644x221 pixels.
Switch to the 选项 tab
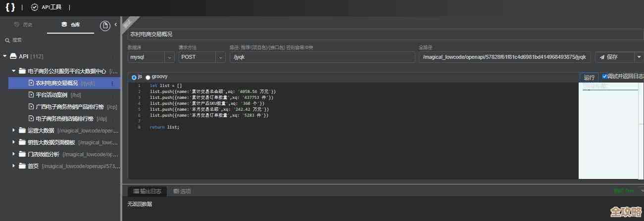click(182, 191)
